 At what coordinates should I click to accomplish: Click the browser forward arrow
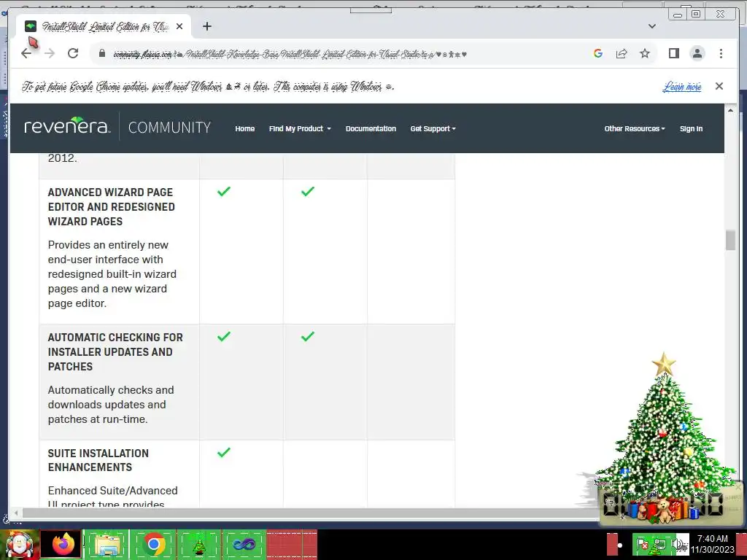coord(50,53)
